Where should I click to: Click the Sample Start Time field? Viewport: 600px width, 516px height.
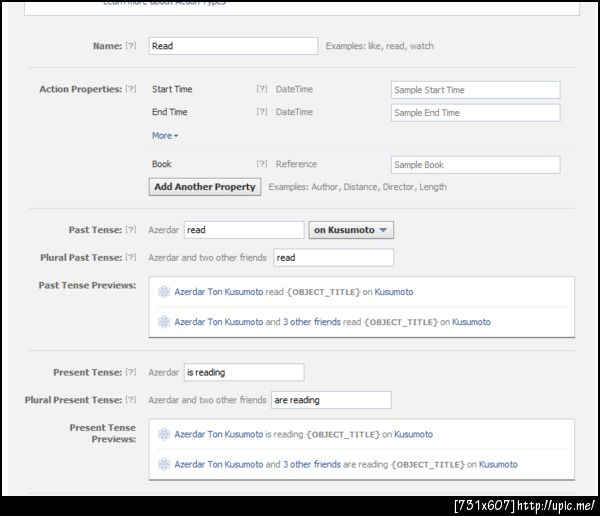(476, 90)
